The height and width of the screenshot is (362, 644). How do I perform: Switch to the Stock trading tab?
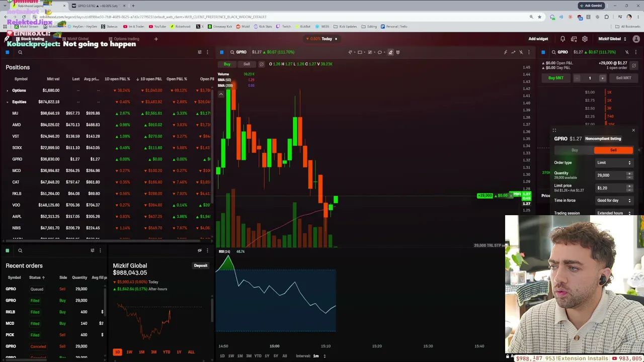(30, 39)
